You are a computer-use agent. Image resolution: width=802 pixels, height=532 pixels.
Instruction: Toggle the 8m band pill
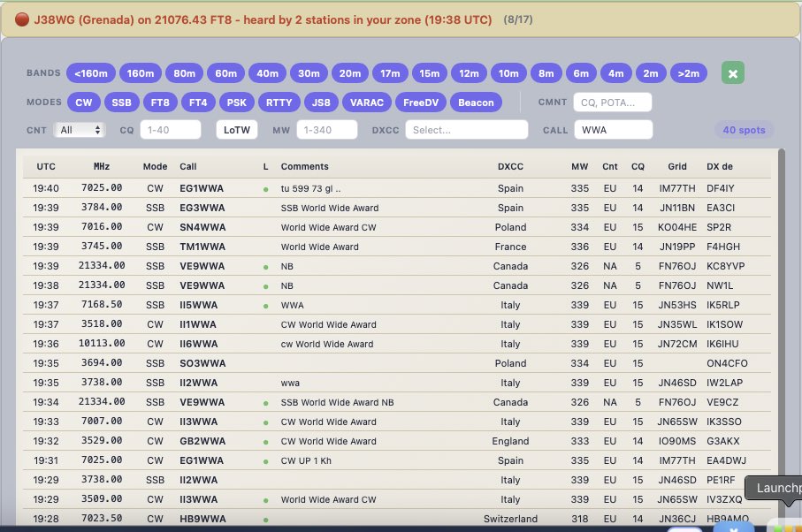coord(546,73)
